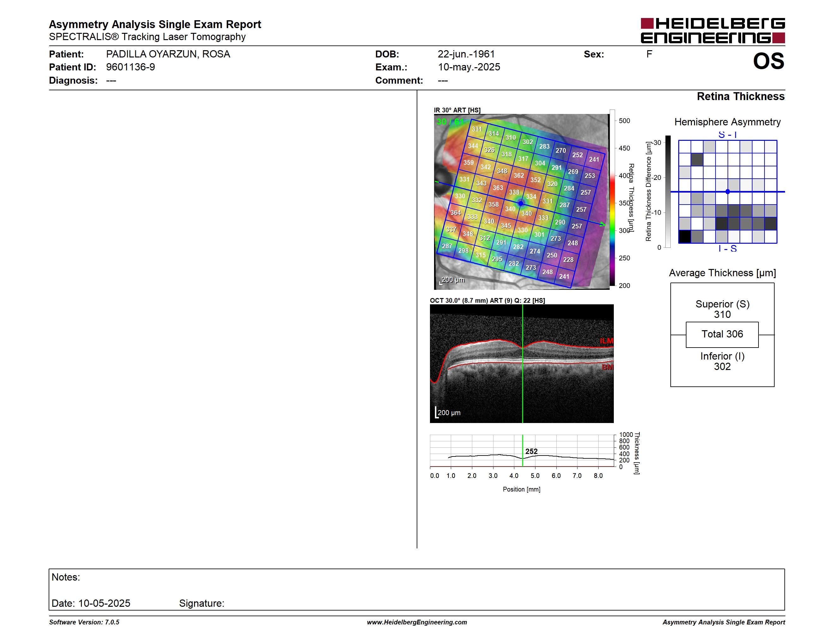This screenshot has width=834, height=644.
Task: Click Software Version: 7.0.5 footer text
Action: pyautogui.click(x=84, y=622)
